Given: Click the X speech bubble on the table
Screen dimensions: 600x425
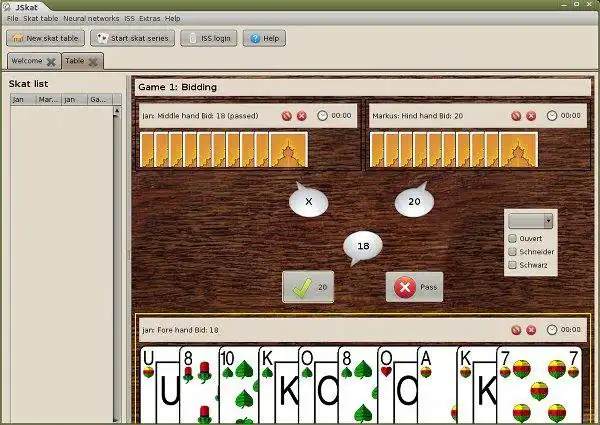Looking at the screenshot, I should 308,200.
